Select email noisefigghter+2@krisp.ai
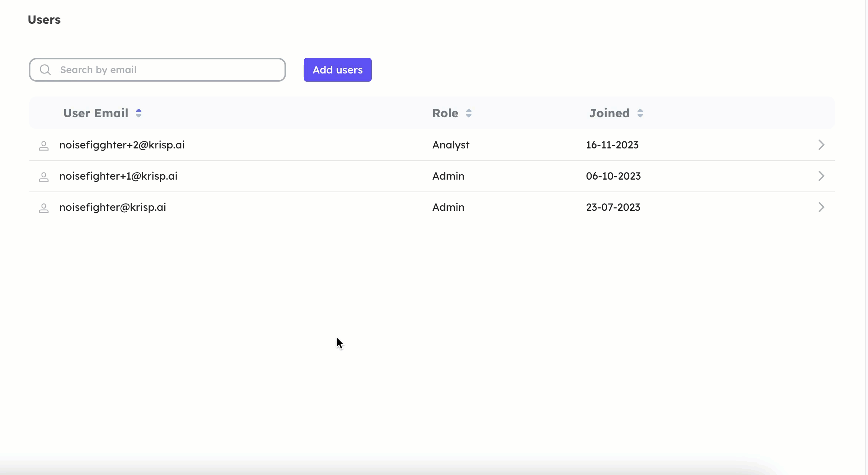 click(x=122, y=145)
